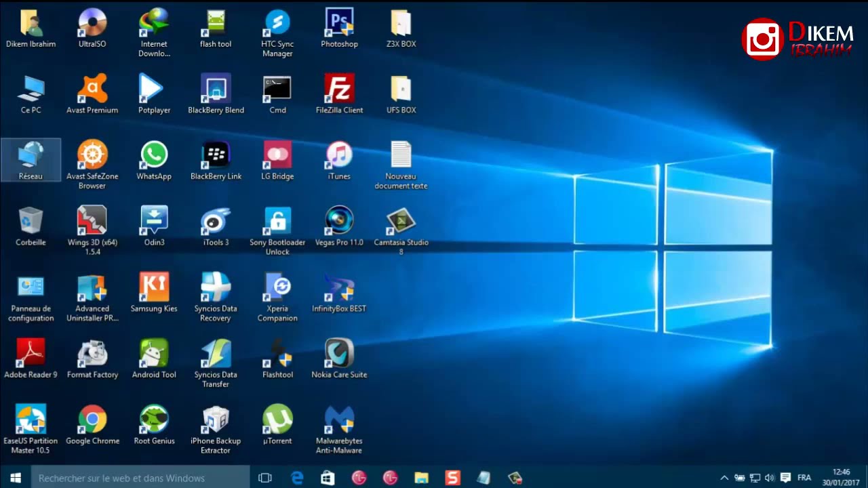Screen dimensions: 868x488
Task: Open the Corbeille recycle bin
Action: coord(31,226)
